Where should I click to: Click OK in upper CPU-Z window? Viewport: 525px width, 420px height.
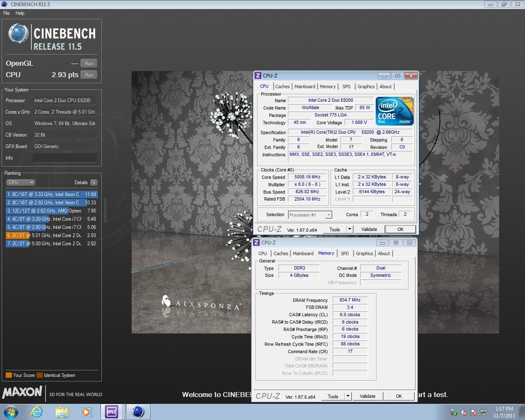click(401, 229)
